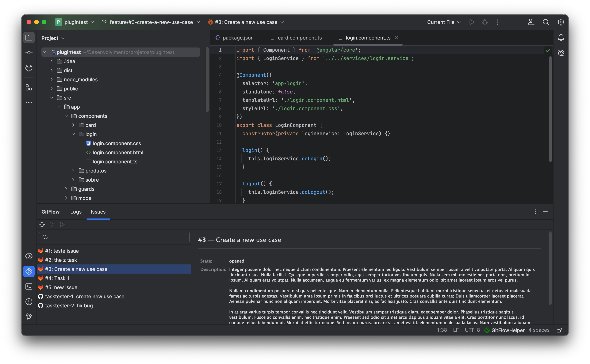Switch to the Logs tab
This screenshot has width=590, height=364.
tap(76, 212)
